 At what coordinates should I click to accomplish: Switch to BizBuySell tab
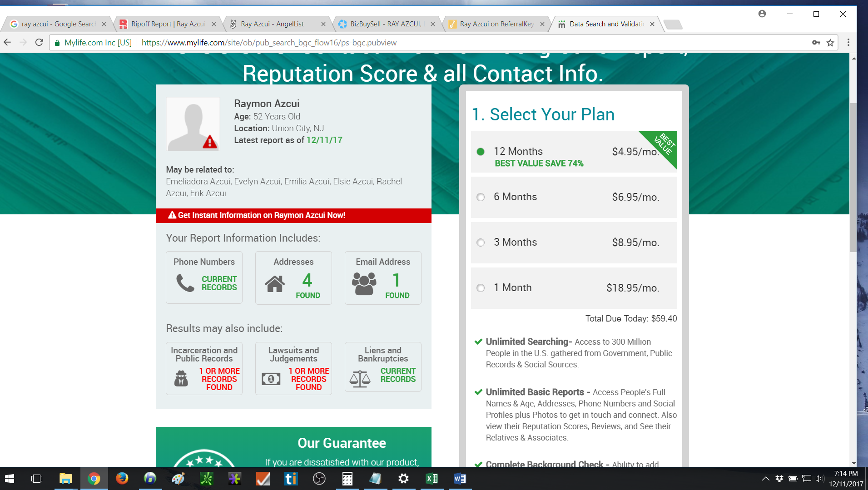coord(386,24)
